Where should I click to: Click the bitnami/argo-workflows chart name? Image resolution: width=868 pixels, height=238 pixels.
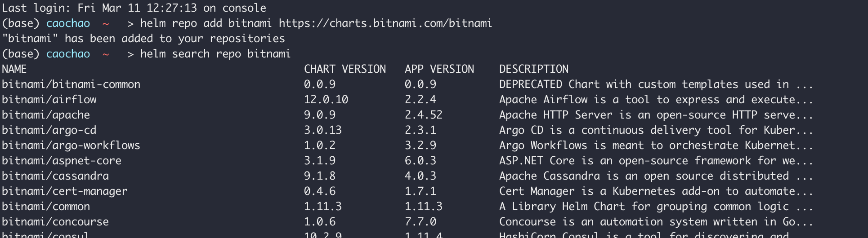(x=71, y=145)
